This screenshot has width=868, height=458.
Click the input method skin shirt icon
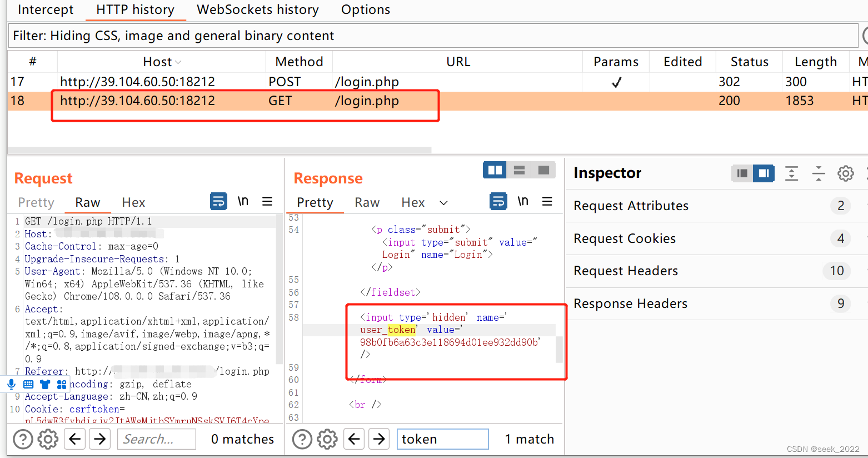pyautogui.click(x=45, y=384)
